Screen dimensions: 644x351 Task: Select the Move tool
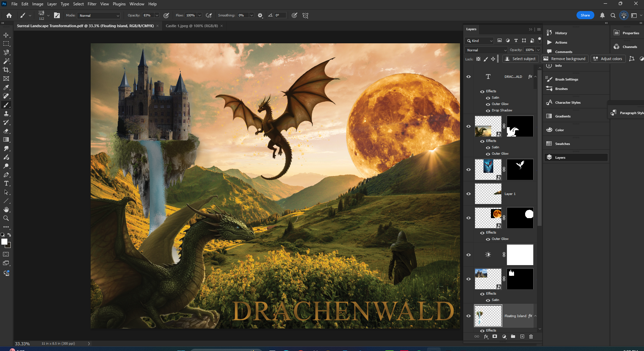pos(6,34)
